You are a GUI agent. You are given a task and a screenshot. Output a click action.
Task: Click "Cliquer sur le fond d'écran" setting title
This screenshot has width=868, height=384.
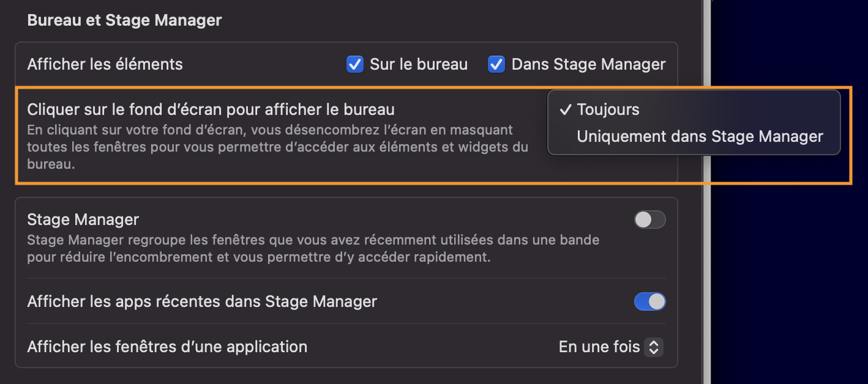tap(211, 110)
